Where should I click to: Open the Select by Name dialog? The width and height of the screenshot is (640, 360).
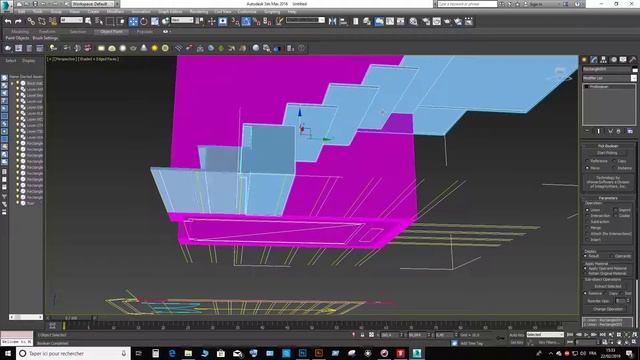[99, 21]
